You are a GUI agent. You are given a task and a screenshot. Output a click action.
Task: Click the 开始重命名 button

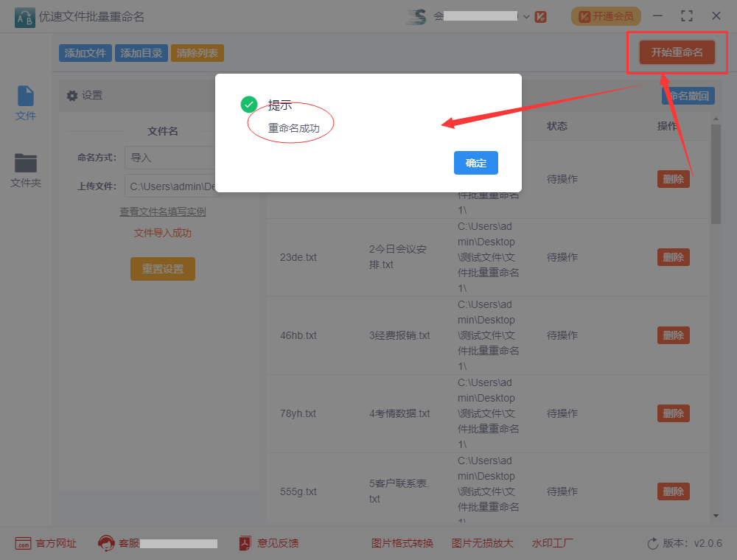coord(677,52)
